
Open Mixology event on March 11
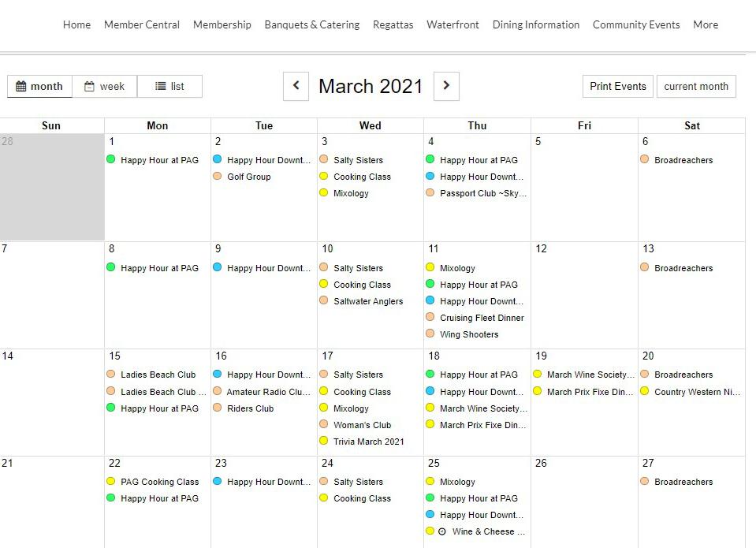click(457, 268)
